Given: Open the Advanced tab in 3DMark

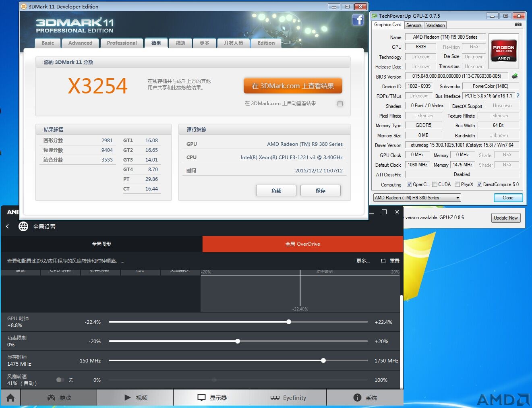Looking at the screenshot, I should [80, 43].
